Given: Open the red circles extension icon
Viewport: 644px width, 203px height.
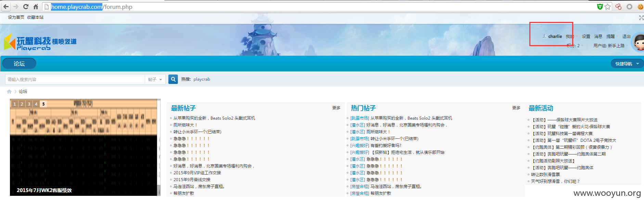Looking at the screenshot, I should click(618, 6).
